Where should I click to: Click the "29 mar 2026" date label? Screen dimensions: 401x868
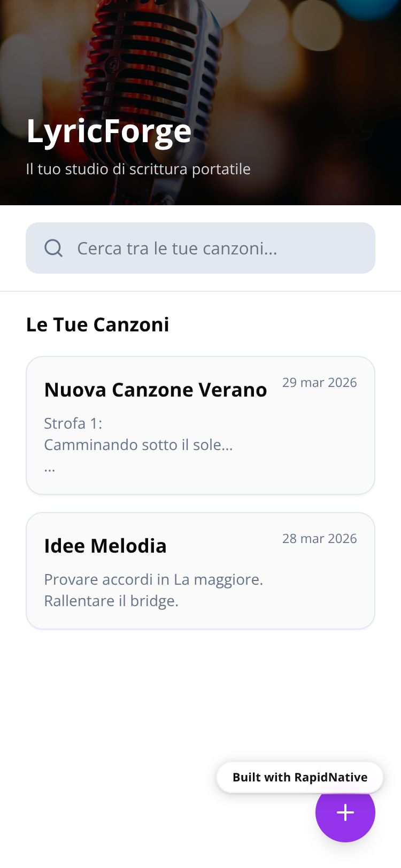pos(319,383)
